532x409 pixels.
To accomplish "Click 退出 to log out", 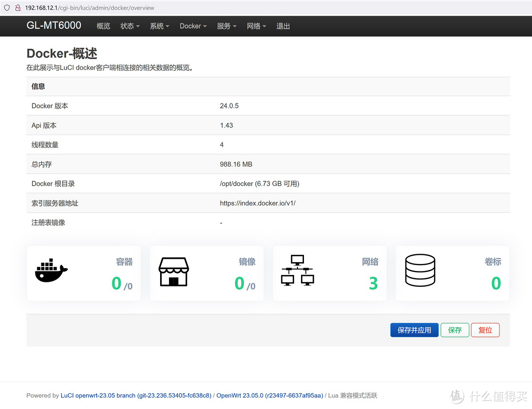I will point(283,26).
